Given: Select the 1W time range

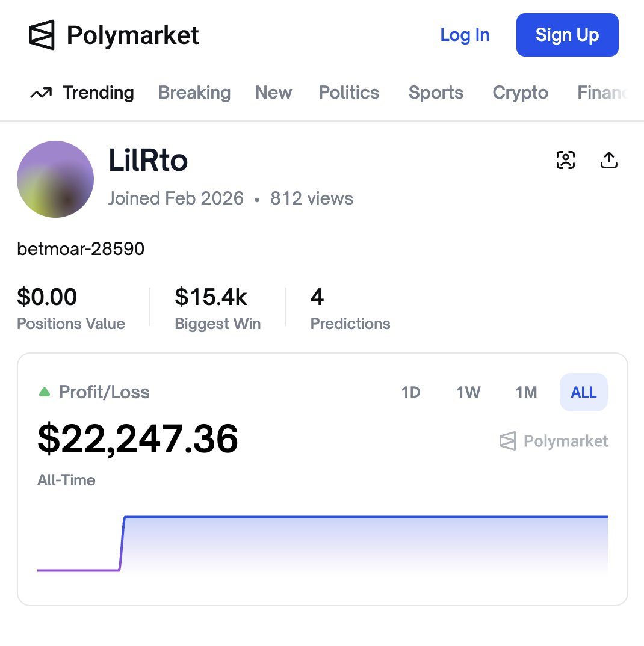Looking at the screenshot, I should click(468, 392).
